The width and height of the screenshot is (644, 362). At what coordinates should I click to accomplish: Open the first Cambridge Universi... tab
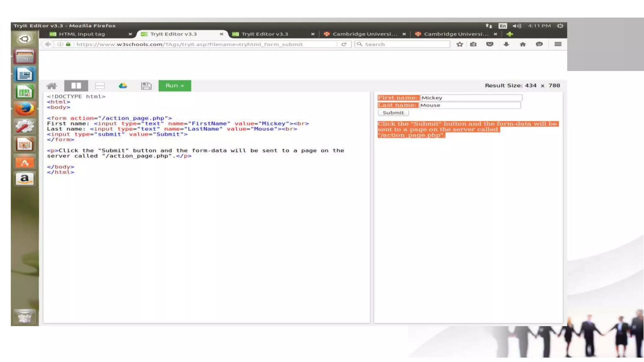(364, 34)
